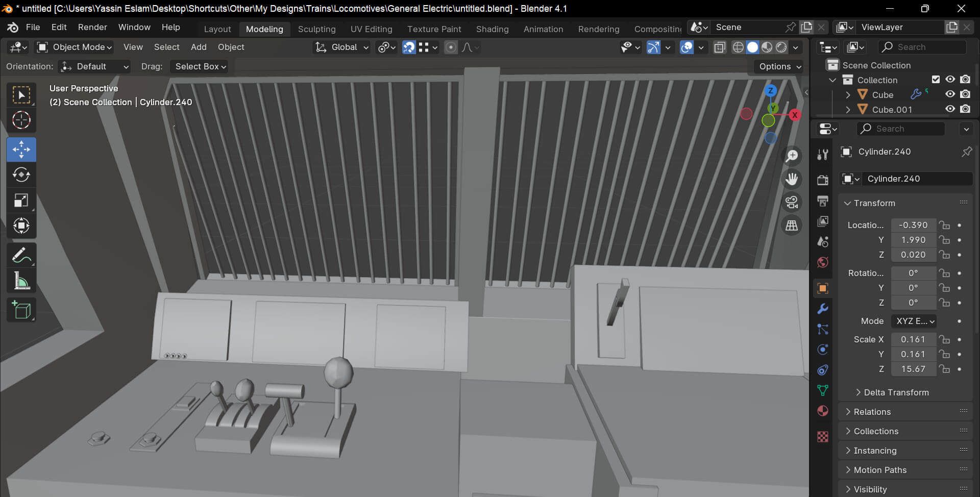The image size is (980, 497).
Task: Expand the Delta Transform section
Action: pyautogui.click(x=896, y=392)
